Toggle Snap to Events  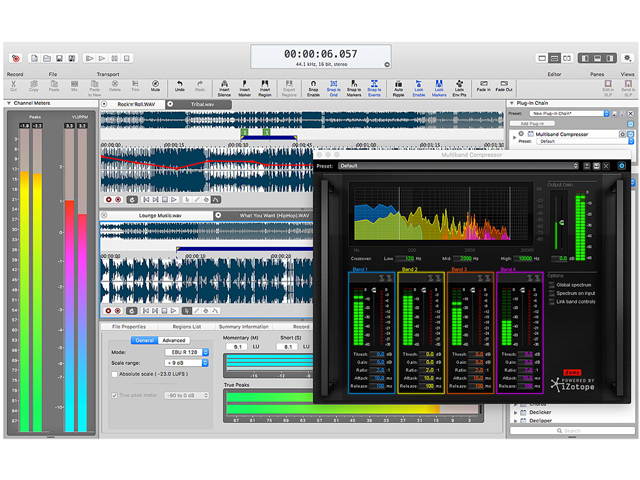click(x=374, y=89)
